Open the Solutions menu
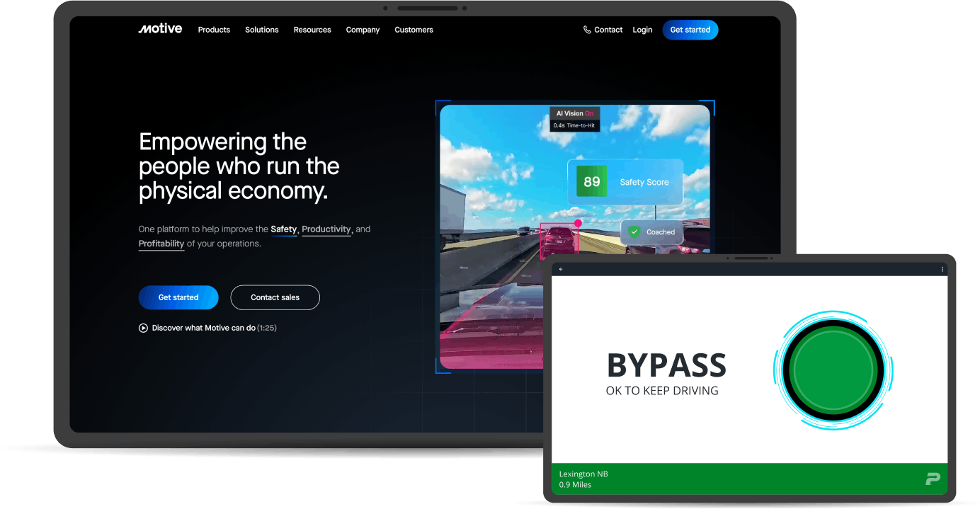This screenshot has width=980, height=509. [262, 30]
